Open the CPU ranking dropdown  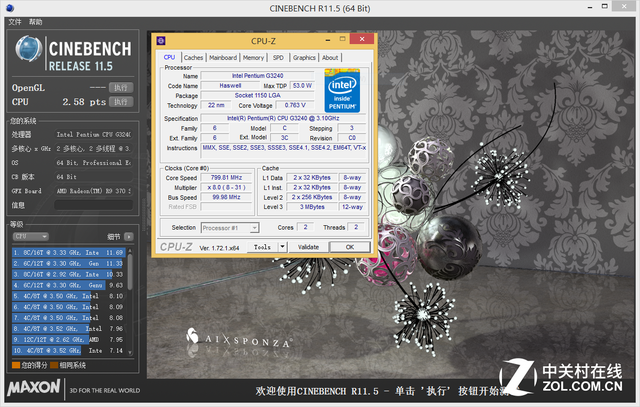pyautogui.click(x=31, y=236)
